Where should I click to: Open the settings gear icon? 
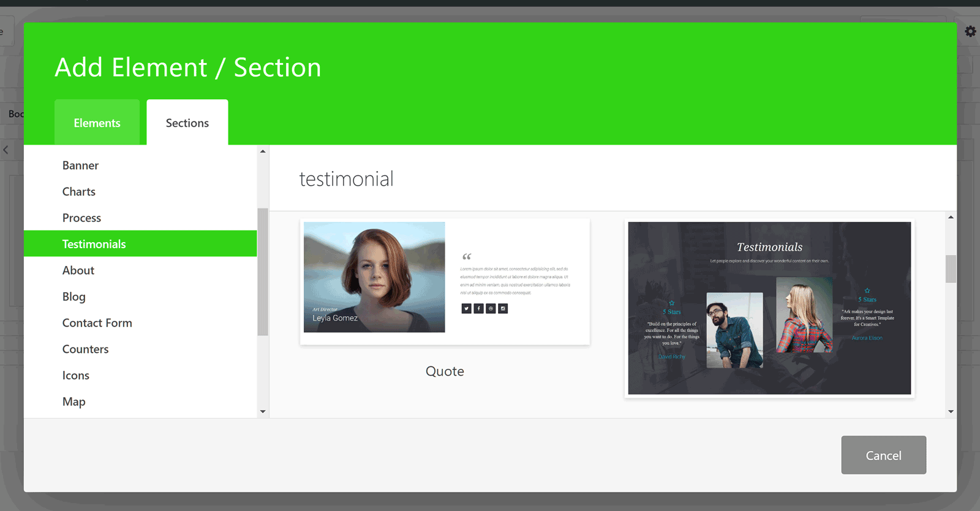coord(970,31)
